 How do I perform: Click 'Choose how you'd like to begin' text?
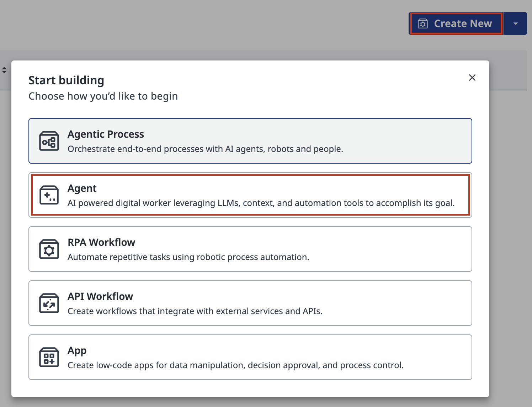coord(103,96)
